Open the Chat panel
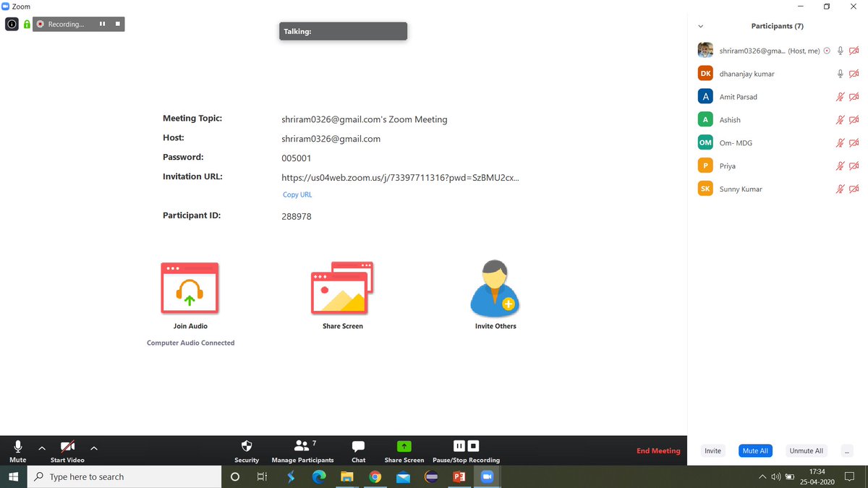 tap(358, 451)
